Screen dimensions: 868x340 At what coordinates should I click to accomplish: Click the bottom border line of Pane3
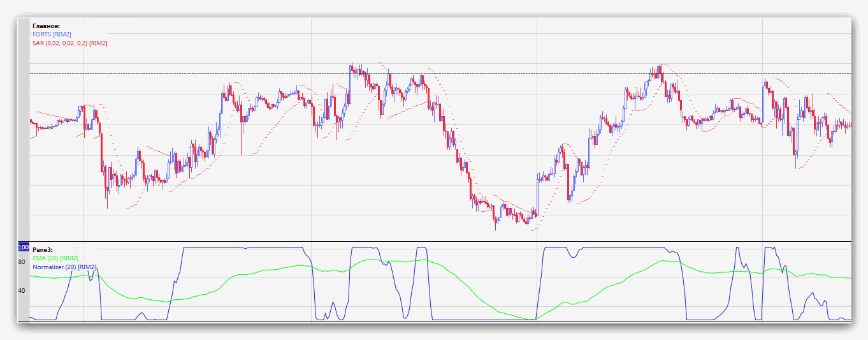(x=440, y=321)
